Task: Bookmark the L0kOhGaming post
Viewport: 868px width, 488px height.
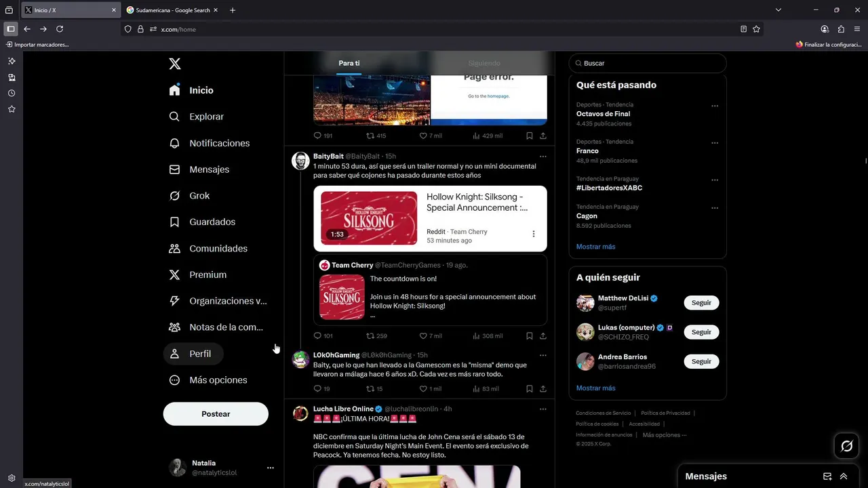Action: [530, 389]
